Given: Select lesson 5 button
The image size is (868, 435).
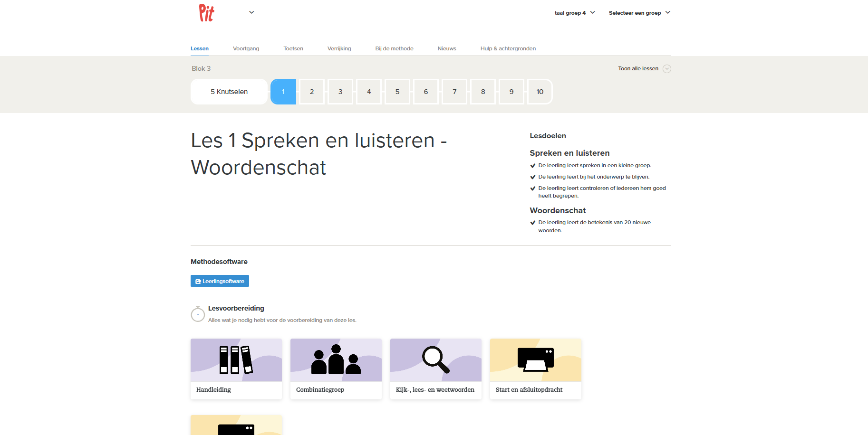Looking at the screenshot, I should pyautogui.click(x=397, y=92).
